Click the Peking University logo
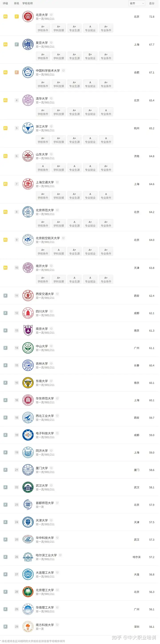The width and height of the screenshot is (160, 644). 28,16
